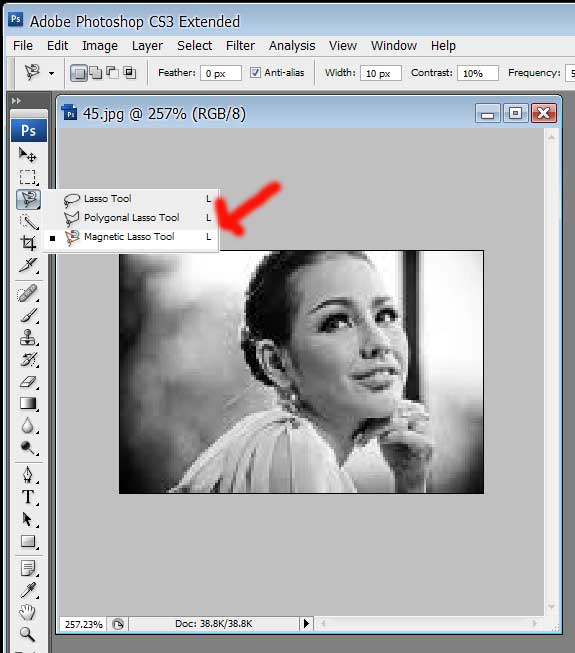Open the Select menu
575x653 pixels.
click(x=194, y=45)
